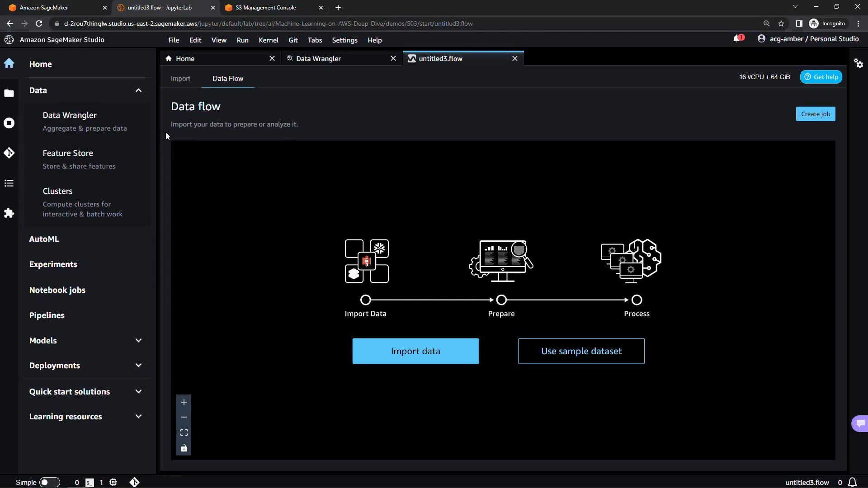Toggle the canvas lock interactivity button
868x488 pixels.
click(x=184, y=448)
